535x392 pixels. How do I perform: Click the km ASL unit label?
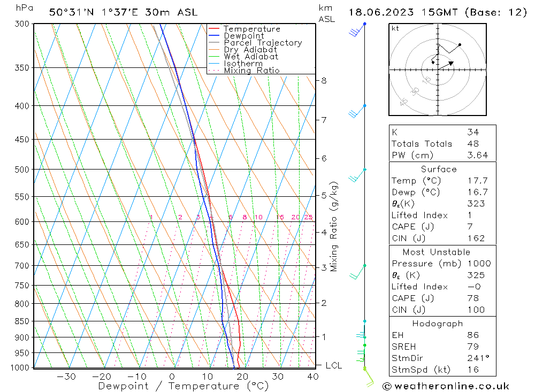(x=326, y=13)
